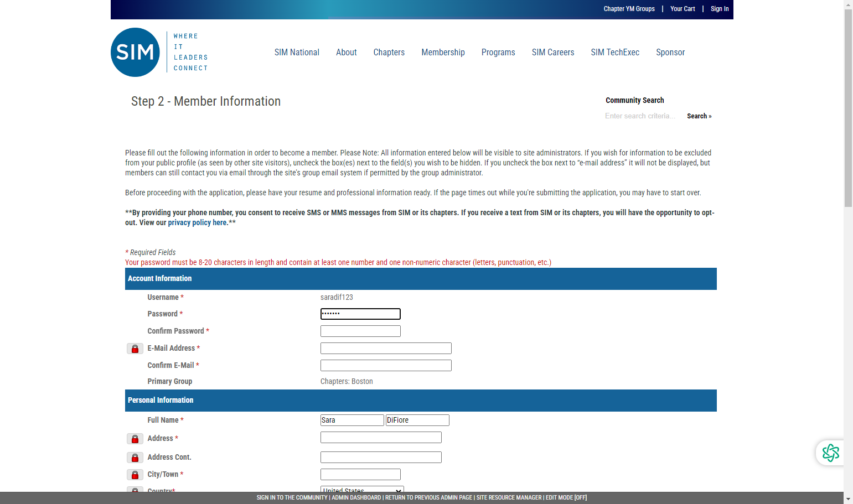Click the Community Search criteria field

(642, 116)
